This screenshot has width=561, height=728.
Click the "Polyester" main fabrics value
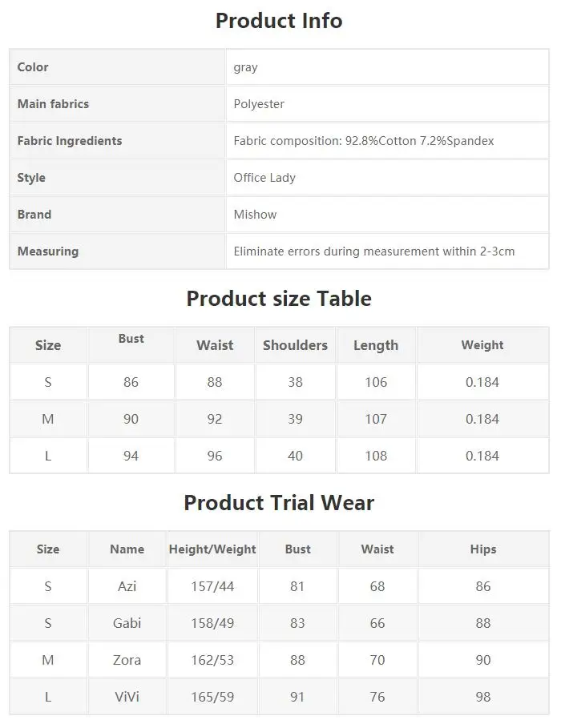coord(259,104)
